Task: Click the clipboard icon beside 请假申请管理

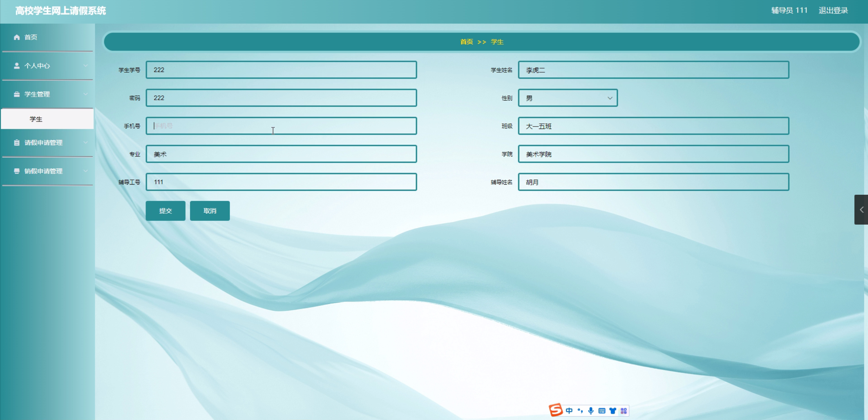Action: point(17,142)
